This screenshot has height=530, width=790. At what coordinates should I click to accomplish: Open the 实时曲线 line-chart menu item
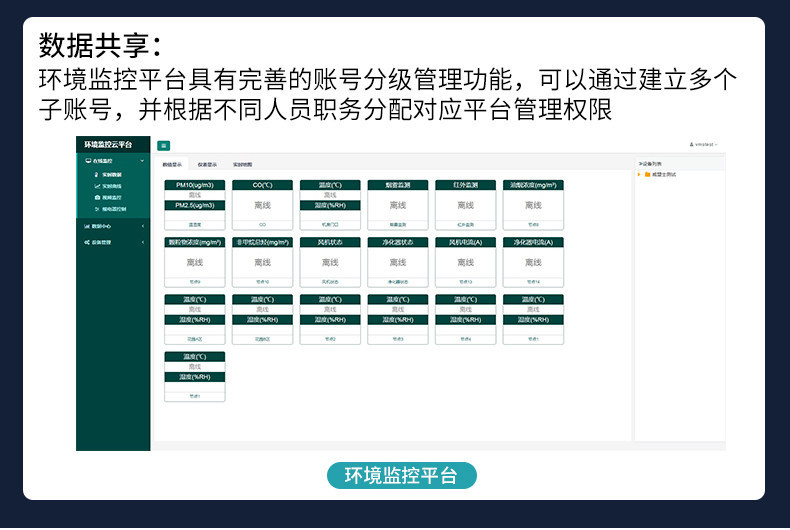tap(108, 186)
